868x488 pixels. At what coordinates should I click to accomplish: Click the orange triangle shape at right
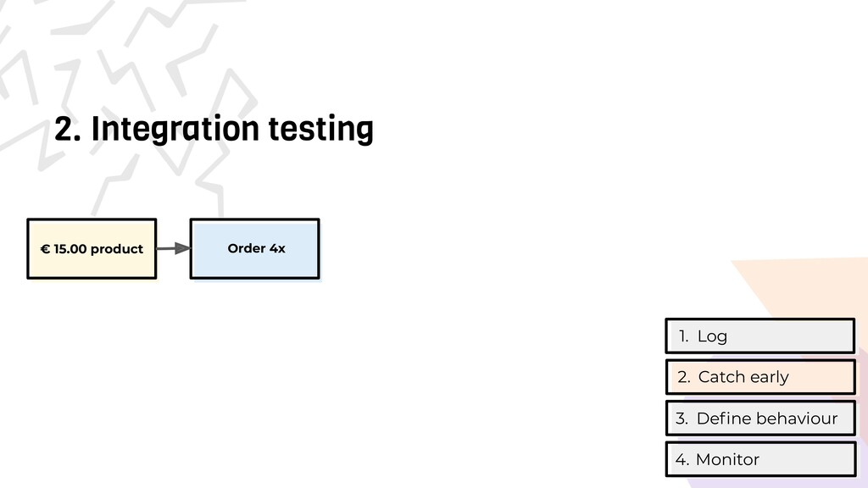coord(797,288)
